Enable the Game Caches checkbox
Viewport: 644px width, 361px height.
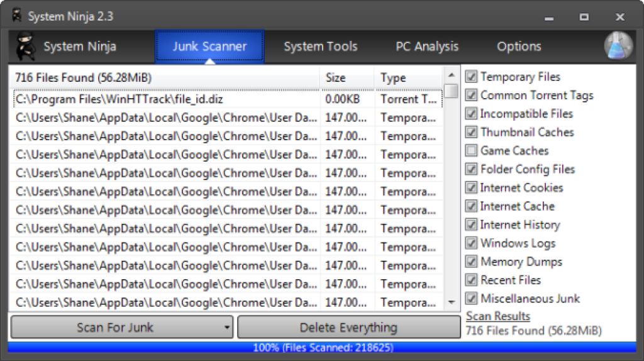[471, 150]
